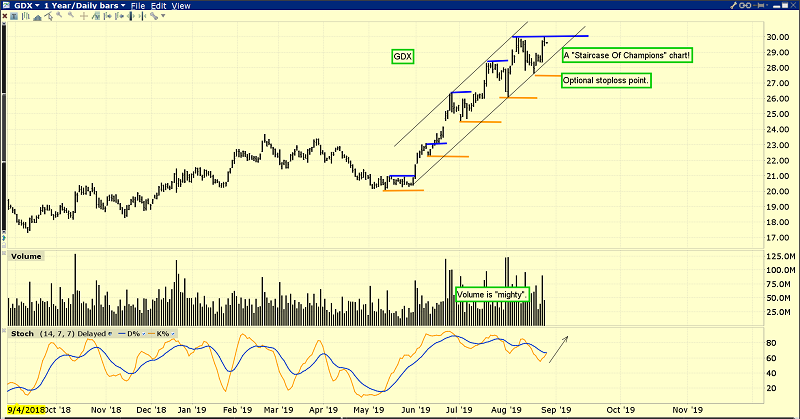The height and width of the screenshot is (419, 800).
Task: Click the collapse handle left of Stoch panel
Action: point(4,330)
